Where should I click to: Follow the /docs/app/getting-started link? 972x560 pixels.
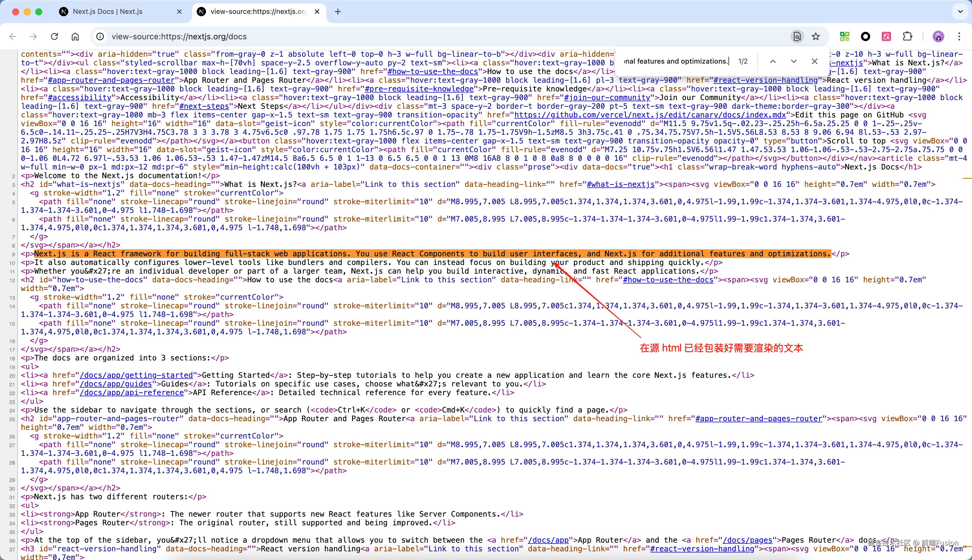point(136,375)
